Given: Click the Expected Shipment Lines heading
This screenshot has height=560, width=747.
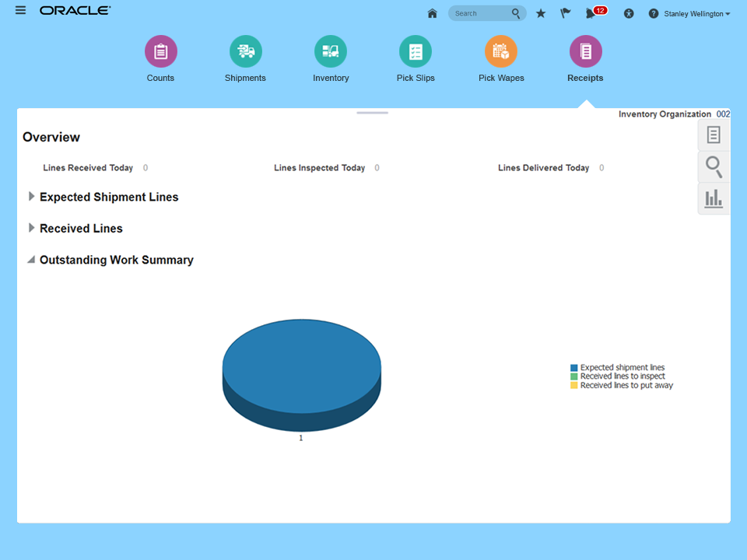Looking at the screenshot, I should (109, 197).
